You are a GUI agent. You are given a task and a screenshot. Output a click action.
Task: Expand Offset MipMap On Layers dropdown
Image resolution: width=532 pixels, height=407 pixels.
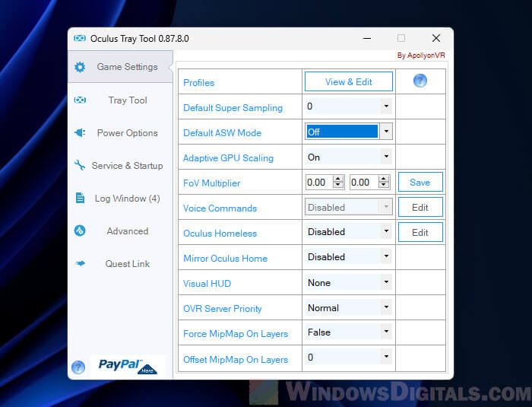click(x=386, y=357)
